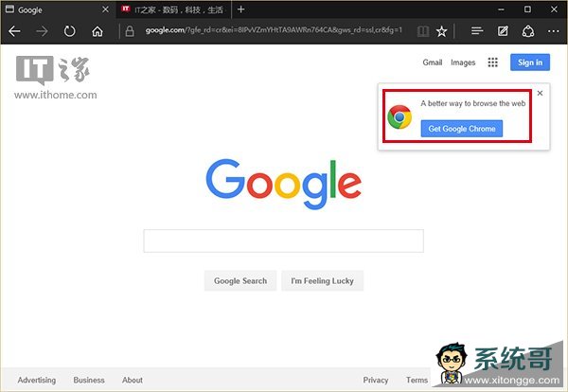Open the Share icon in toolbar
Viewport: 568px width, 392px height.
528,31
